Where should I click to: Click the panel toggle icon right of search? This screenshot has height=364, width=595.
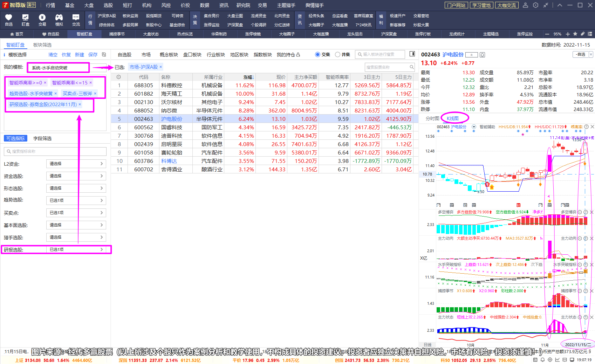point(412,54)
